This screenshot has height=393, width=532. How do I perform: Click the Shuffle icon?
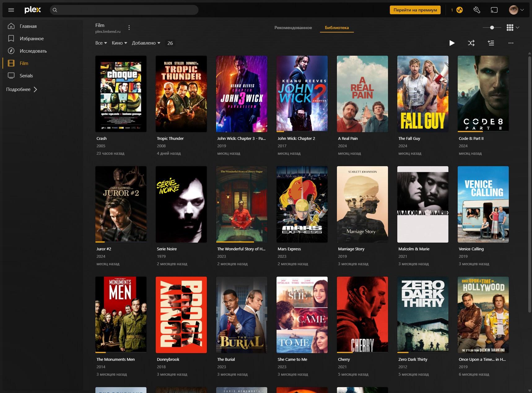pos(471,43)
